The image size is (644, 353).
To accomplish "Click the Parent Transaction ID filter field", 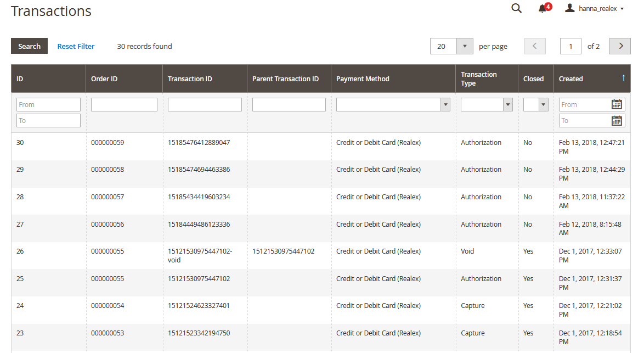I will coord(289,104).
